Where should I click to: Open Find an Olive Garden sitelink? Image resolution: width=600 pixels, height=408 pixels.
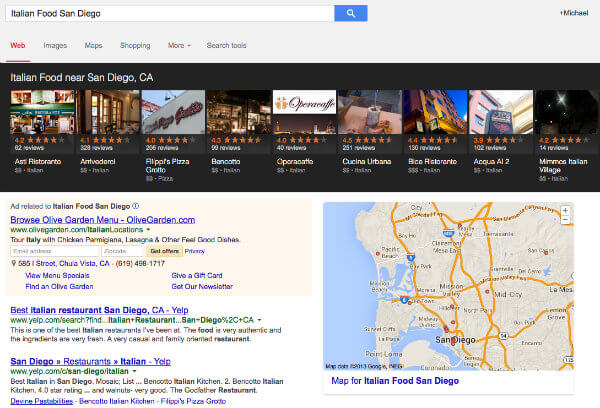coord(59,286)
